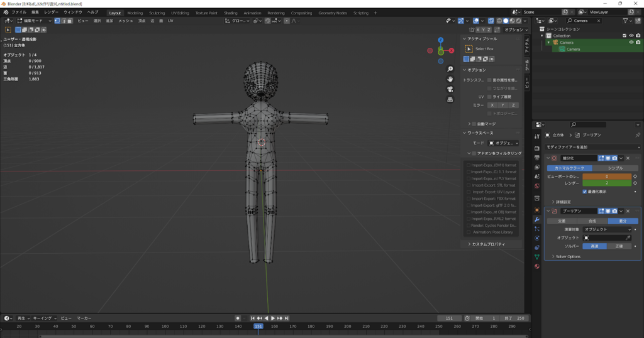Image resolution: width=644 pixels, height=338 pixels.
Task: Click the zoom magnifier gizmo in viewport
Action: [450, 69]
